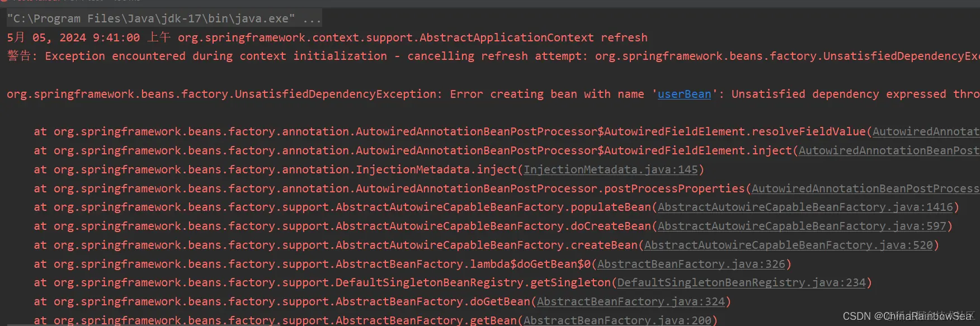Open source link on AutowiredFieldElement.inject line
Screen dimensions: 980x326
click(889, 150)
